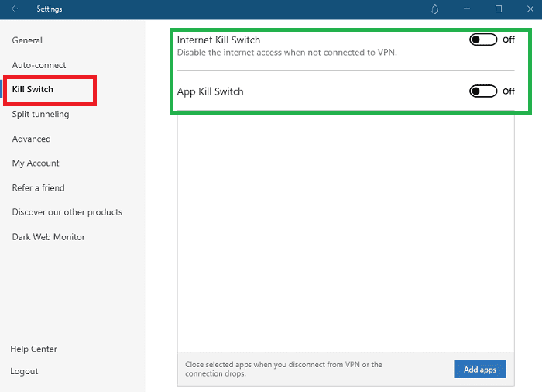Select Kill Switch in the sidebar
Screen dimensions: 542x392
(x=33, y=90)
